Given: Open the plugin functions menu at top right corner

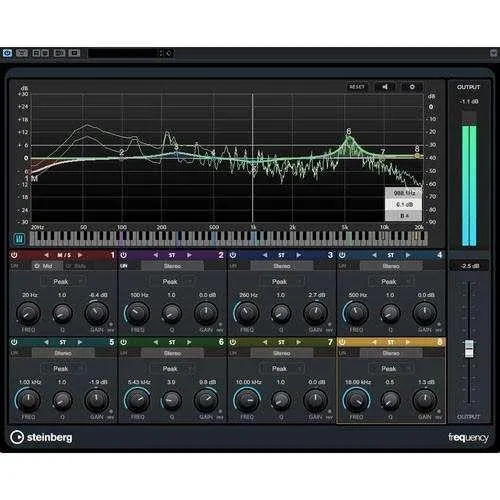Looking at the screenshot, I should tap(493, 53).
